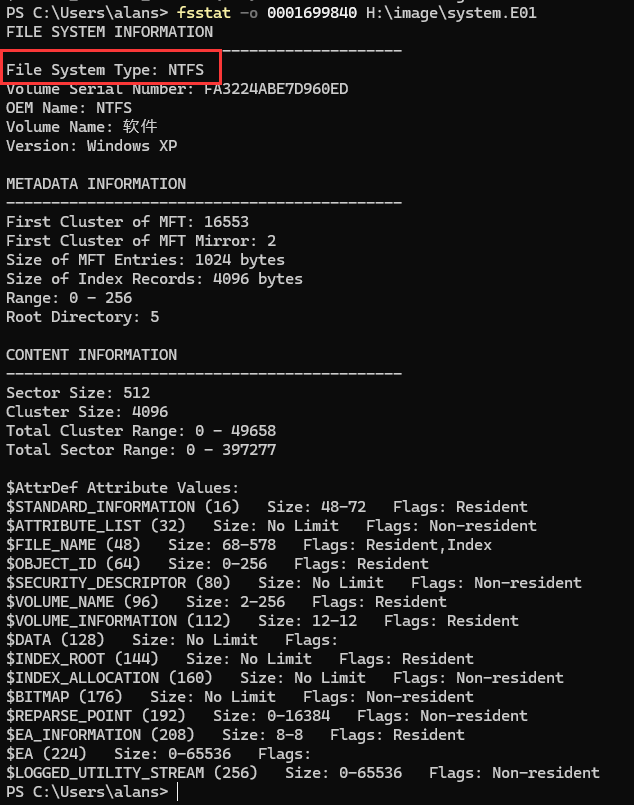The width and height of the screenshot is (634, 805).
Task: Click the fsstat command name in prompt
Action: coord(204,13)
